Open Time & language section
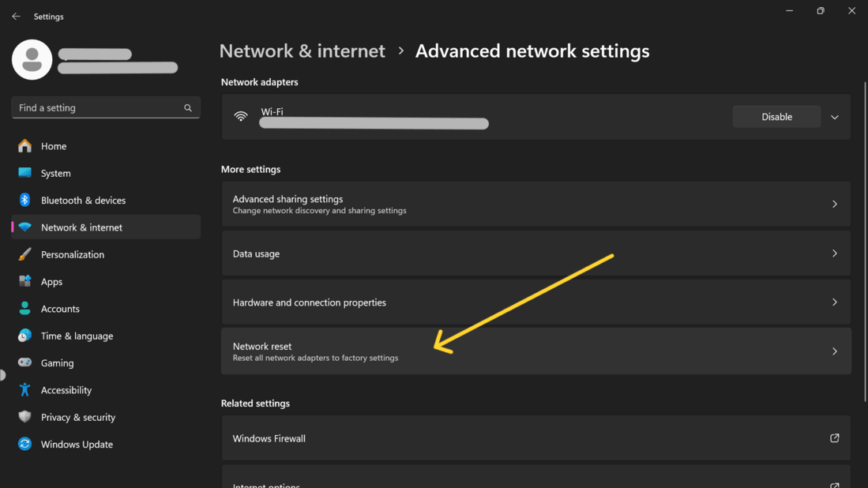Screen dimensions: 868x488 77,336
